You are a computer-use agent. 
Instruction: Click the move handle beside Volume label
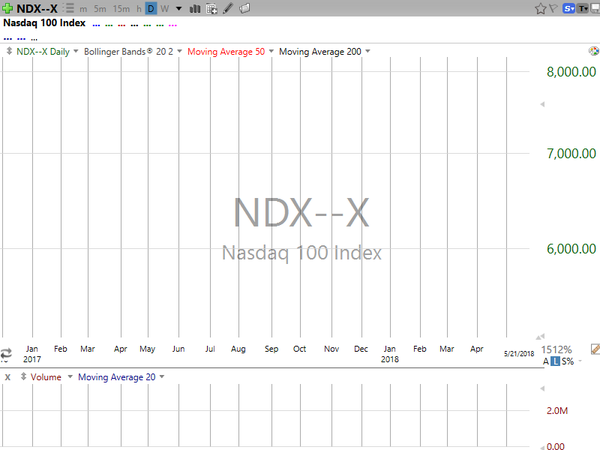click(23, 377)
